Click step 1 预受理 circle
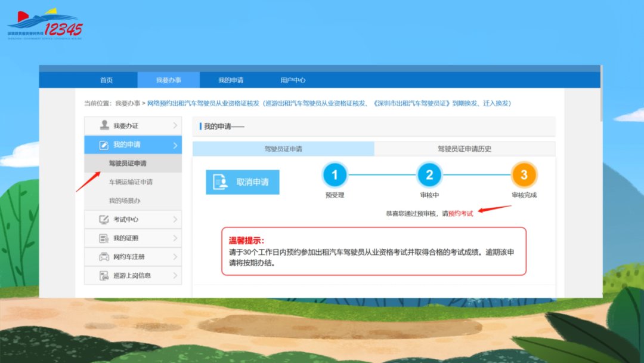This screenshot has height=363, width=644. point(335,175)
